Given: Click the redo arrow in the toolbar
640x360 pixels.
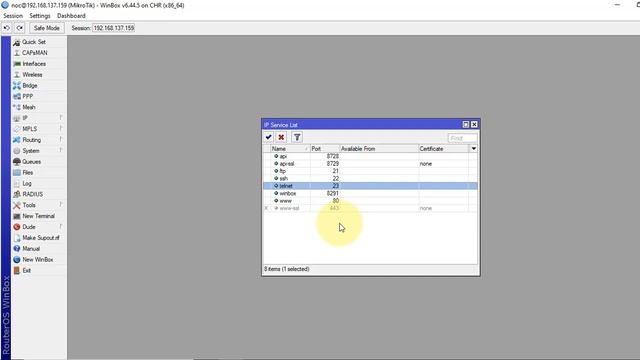Looking at the screenshot, I should (x=20, y=28).
